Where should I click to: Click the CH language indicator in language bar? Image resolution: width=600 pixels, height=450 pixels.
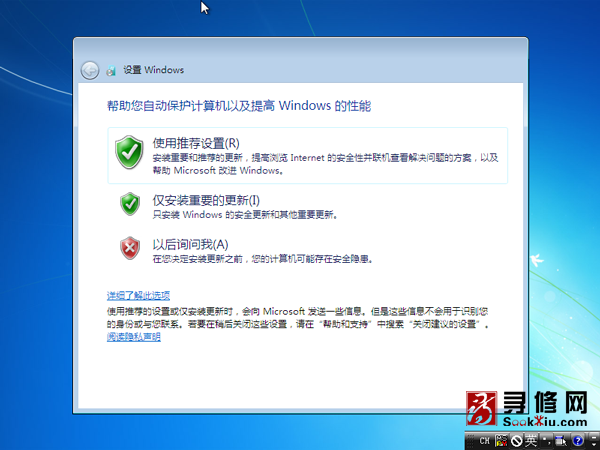pos(484,441)
